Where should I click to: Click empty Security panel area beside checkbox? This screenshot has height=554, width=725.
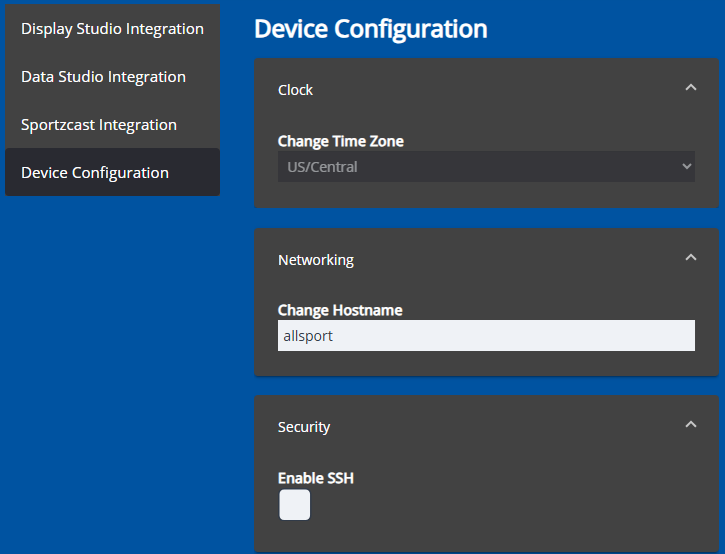point(500,505)
